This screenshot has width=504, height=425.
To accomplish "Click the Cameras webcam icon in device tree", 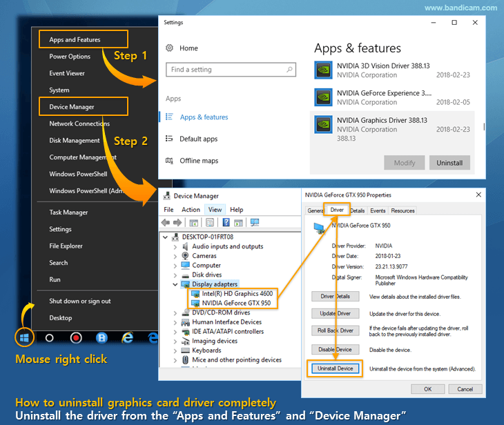I will click(x=185, y=256).
